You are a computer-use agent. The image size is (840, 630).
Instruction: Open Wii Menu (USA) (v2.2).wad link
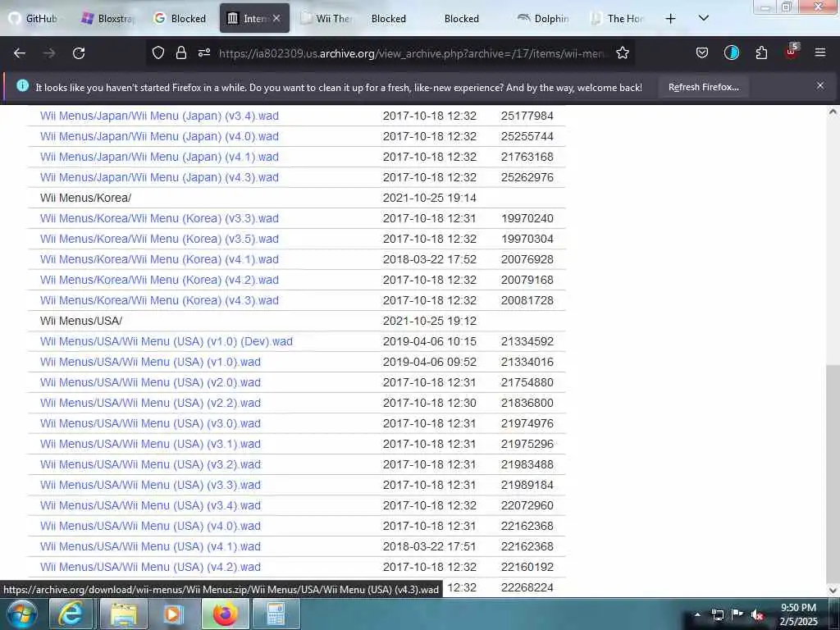pyautogui.click(x=150, y=403)
